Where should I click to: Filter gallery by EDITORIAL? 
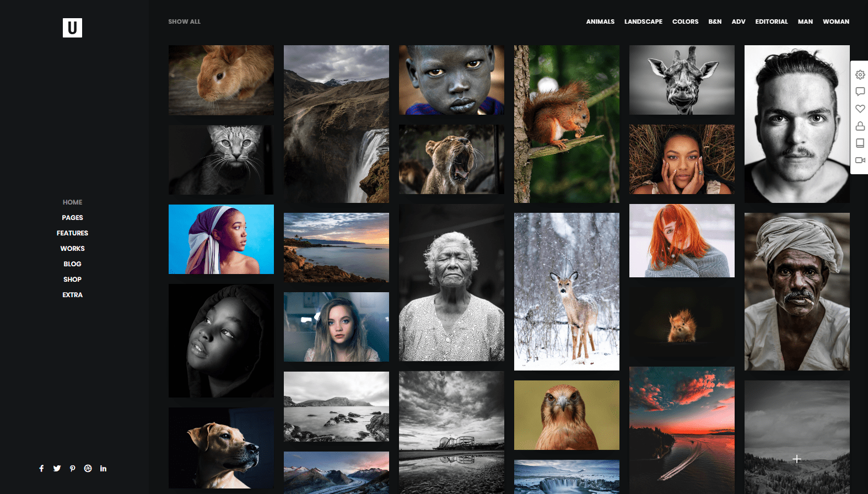tap(772, 22)
